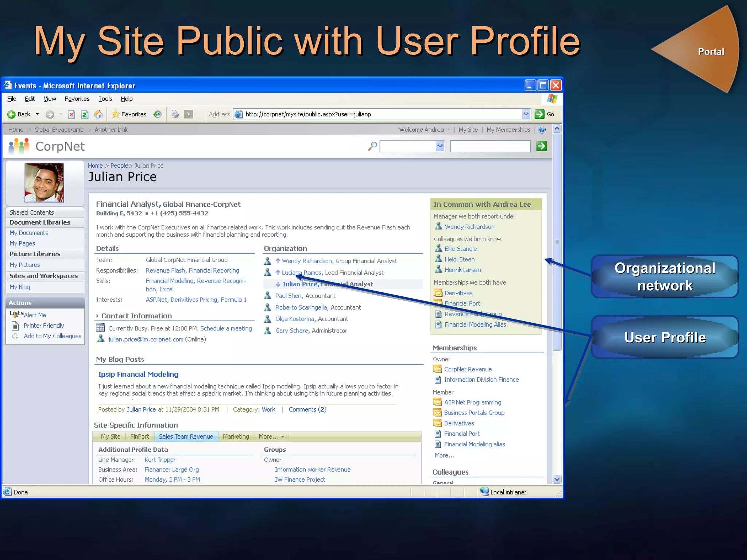Click the browser Back button

(19, 114)
